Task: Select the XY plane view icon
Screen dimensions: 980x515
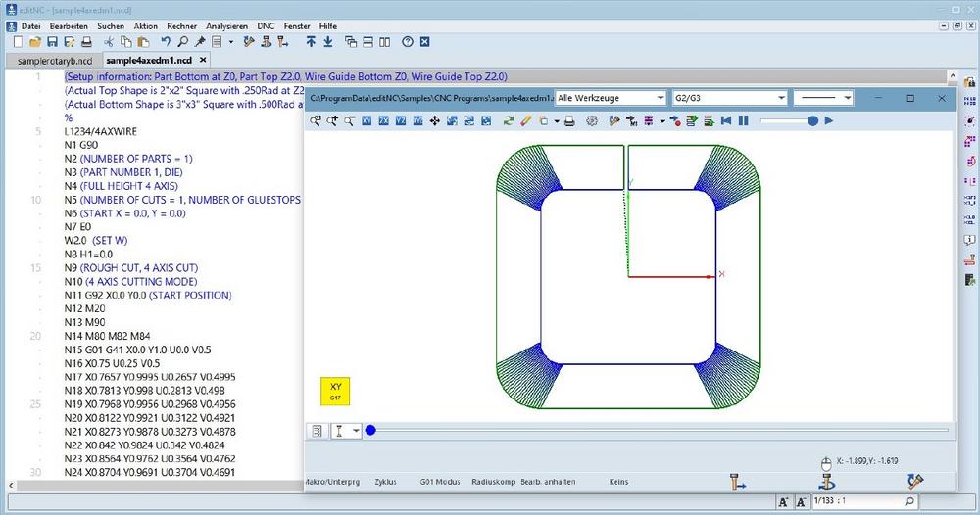Action: coord(367,120)
